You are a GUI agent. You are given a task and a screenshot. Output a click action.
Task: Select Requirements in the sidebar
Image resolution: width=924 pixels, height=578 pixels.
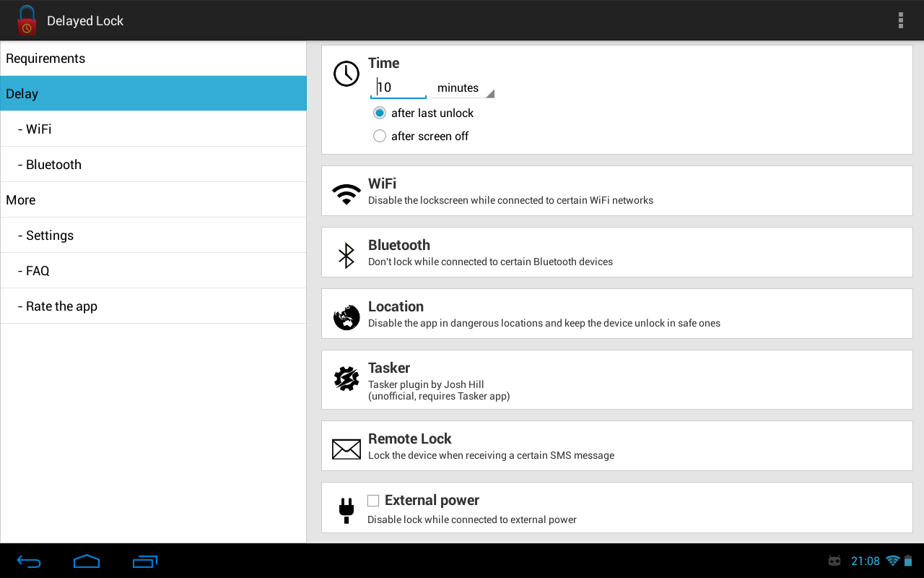point(153,59)
